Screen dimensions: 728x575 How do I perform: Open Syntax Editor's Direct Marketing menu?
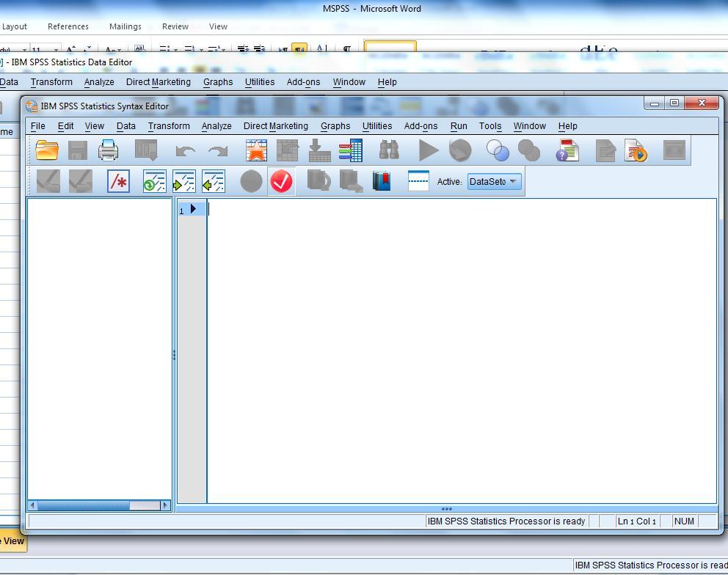click(x=276, y=125)
